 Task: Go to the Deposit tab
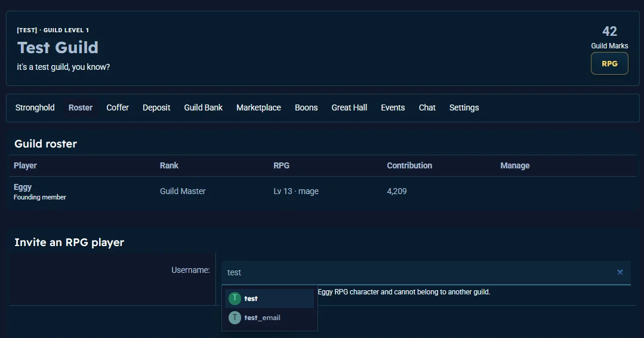pyautogui.click(x=156, y=107)
